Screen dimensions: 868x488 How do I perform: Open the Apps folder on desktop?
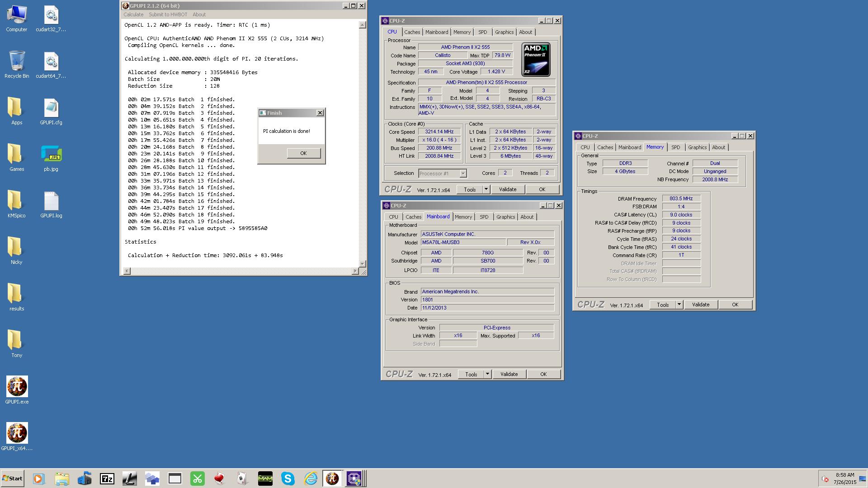pyautogui.click(x=17, y=111)
